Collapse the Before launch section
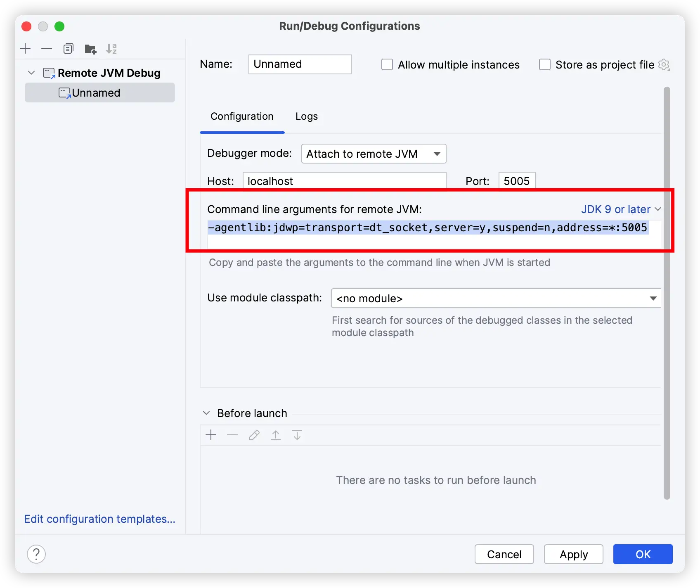The width and height of the screenshot is (700, 588). [x=207, y=413]
